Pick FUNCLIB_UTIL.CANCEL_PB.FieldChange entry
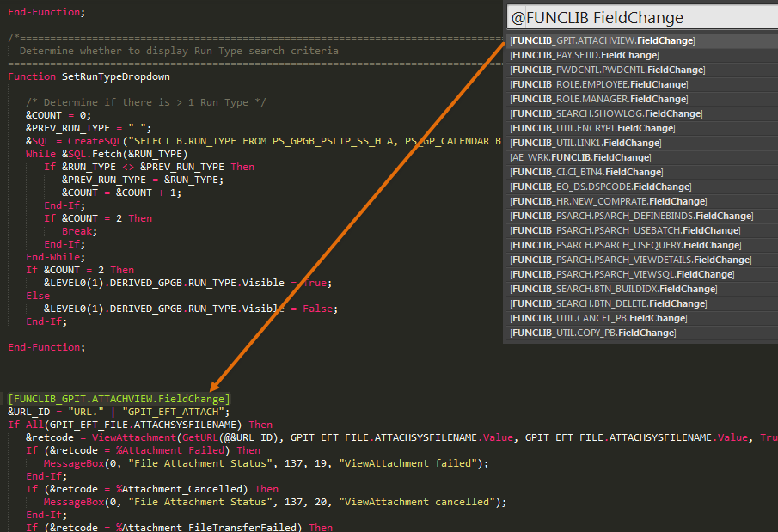This screenshot has width=778, height=532. [643, 318]
